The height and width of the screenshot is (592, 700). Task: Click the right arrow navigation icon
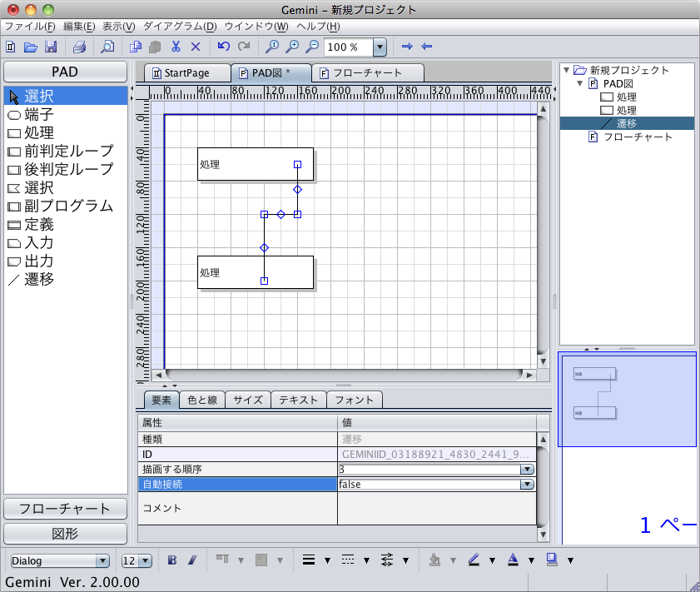point(407,46)
